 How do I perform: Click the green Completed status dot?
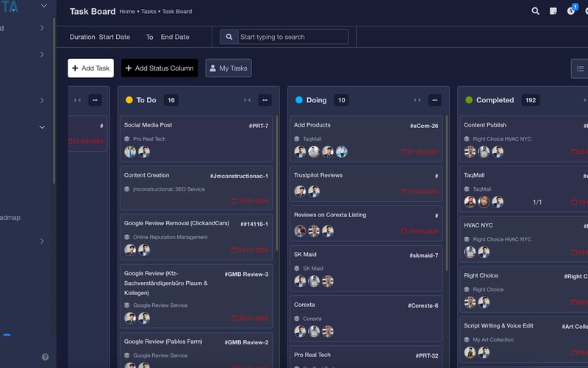pyautogui.click(x=469, y=100)
